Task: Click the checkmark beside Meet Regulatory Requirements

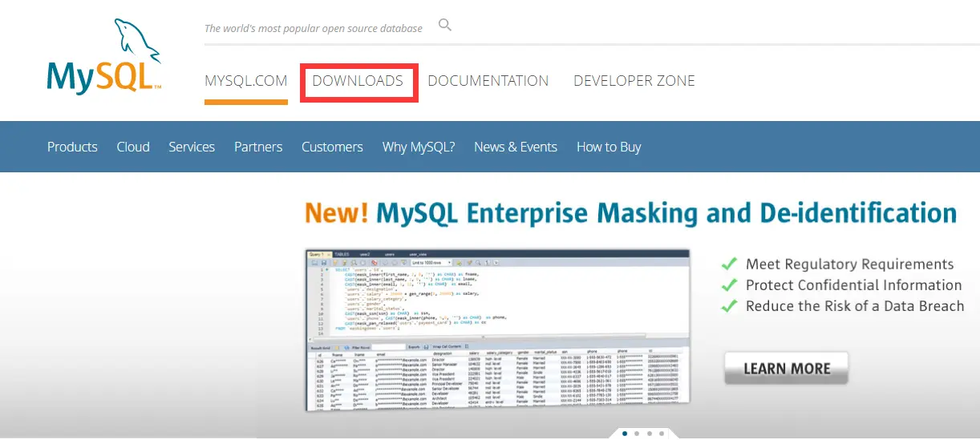Action: point(729,264)
